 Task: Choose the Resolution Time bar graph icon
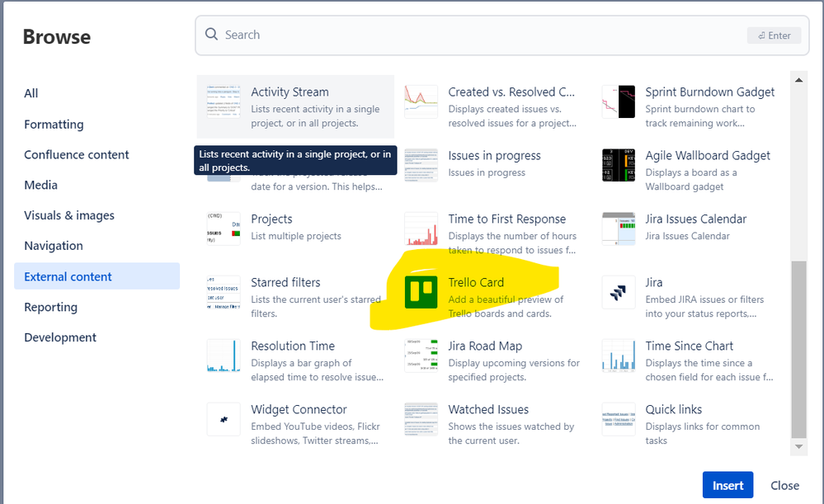click(224, 356)
